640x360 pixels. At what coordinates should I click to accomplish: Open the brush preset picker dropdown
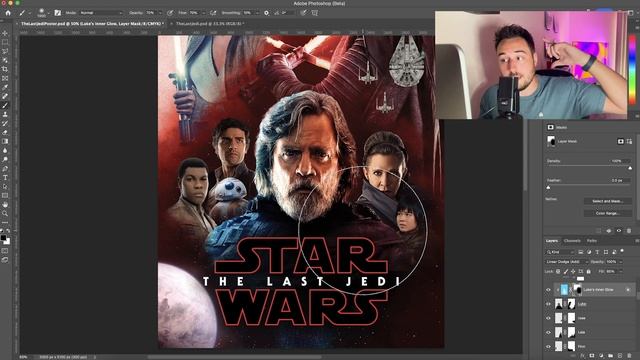pyautogui.click(x=48, y=13)
